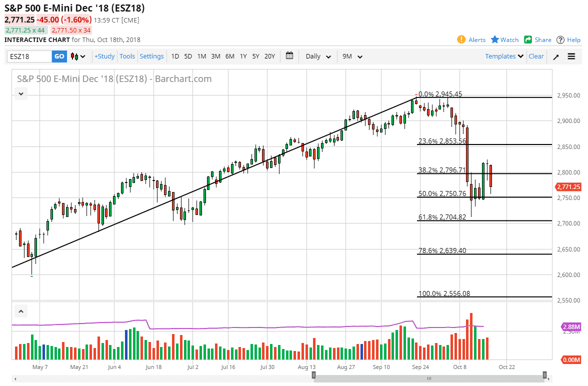Click the ESZ18 symbol input field

pos(27,56)
